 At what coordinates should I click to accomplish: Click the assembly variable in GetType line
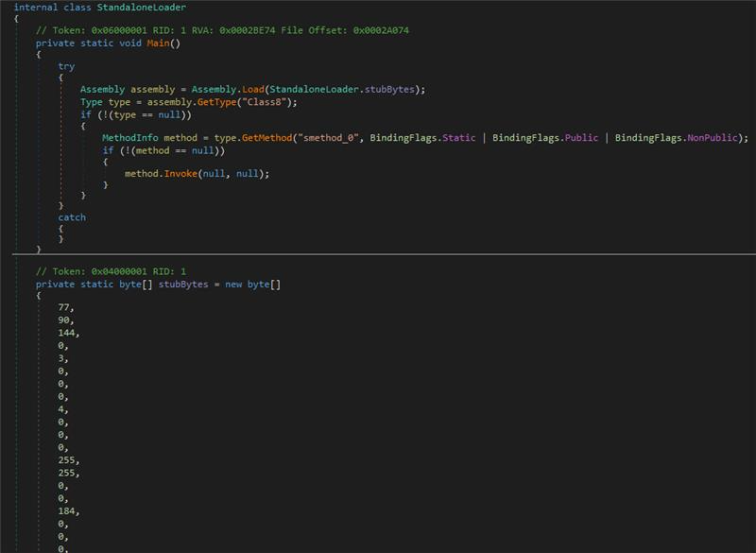(x=169, y=102)
